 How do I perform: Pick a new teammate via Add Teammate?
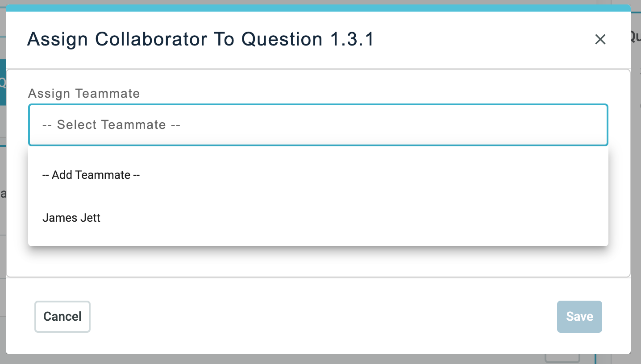pos(91,175)
